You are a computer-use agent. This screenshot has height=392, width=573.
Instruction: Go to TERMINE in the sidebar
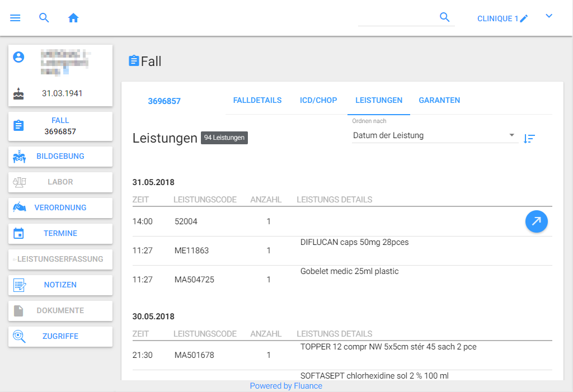pyautogui.click(x=60, y=234)
